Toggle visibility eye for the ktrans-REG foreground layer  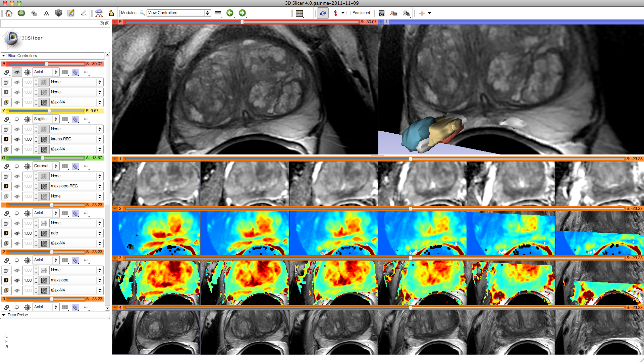coord(17,139)
